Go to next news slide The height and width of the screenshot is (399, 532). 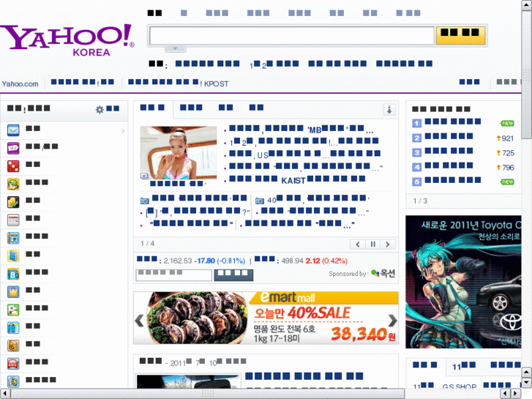coord(388,244)
